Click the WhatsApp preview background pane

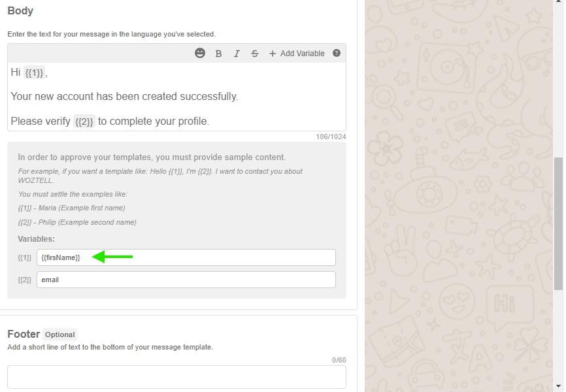458,196
